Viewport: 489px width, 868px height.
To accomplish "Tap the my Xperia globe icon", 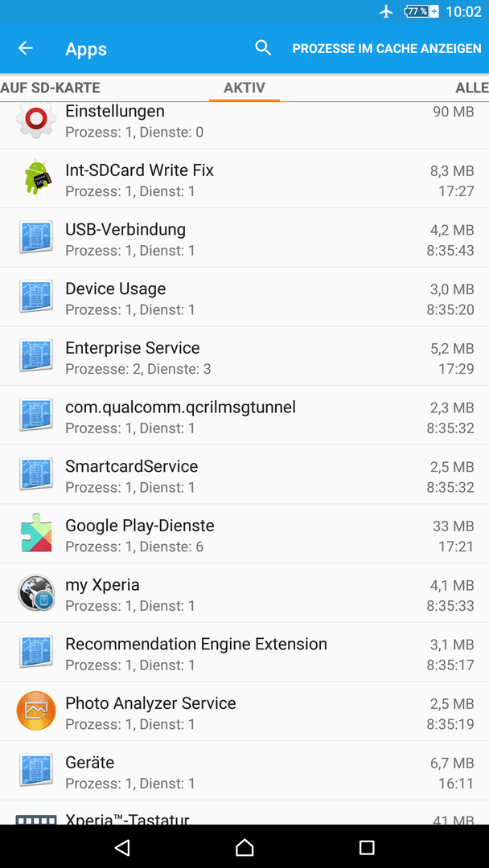I will tap(36, 592).
